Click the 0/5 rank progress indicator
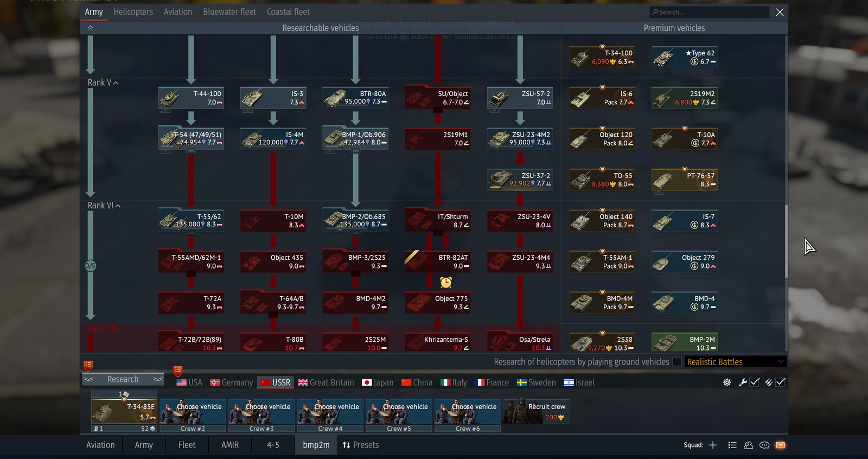The image size is (868, 459). [90, 266]
